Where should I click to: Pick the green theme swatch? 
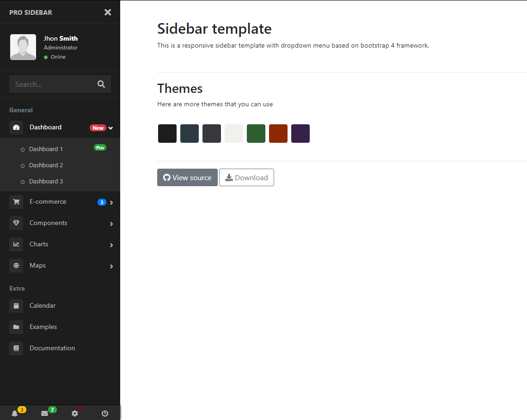coord(256,133)
